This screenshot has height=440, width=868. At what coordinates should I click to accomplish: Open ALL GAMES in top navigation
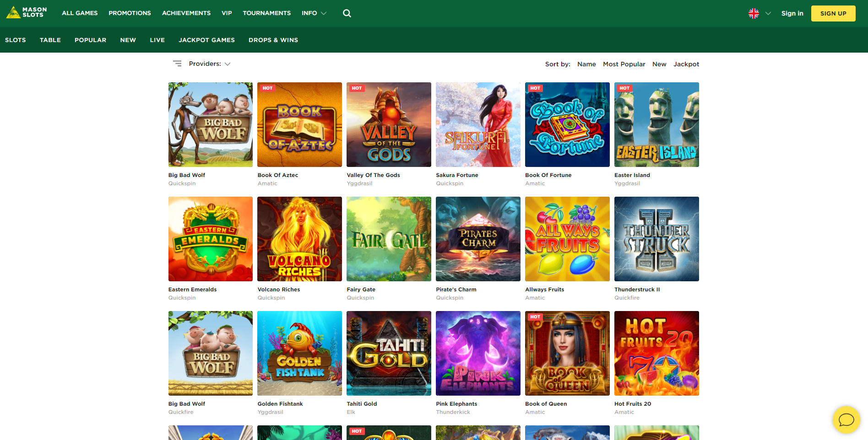tap(80, 13)
